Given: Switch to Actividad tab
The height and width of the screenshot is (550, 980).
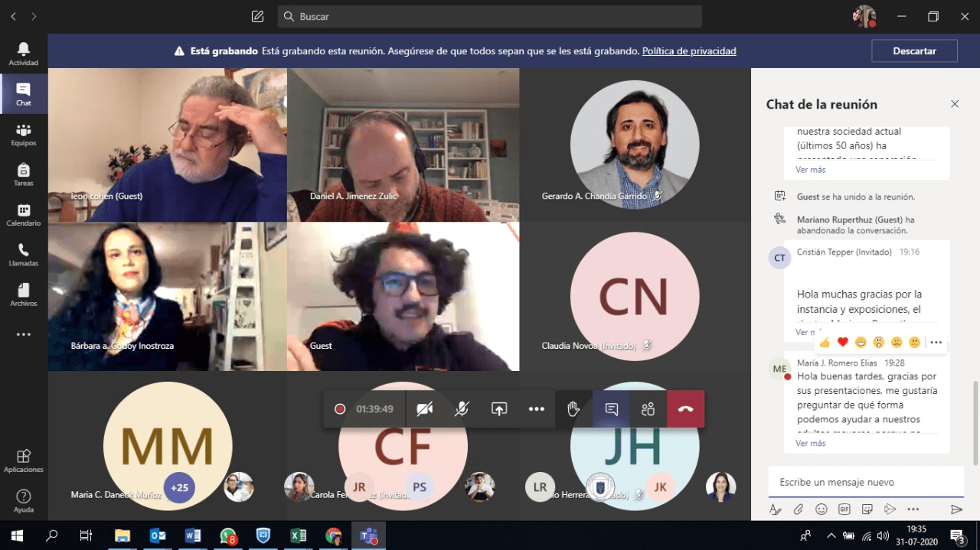Looking at the screenshot, I should pos(23,54).
